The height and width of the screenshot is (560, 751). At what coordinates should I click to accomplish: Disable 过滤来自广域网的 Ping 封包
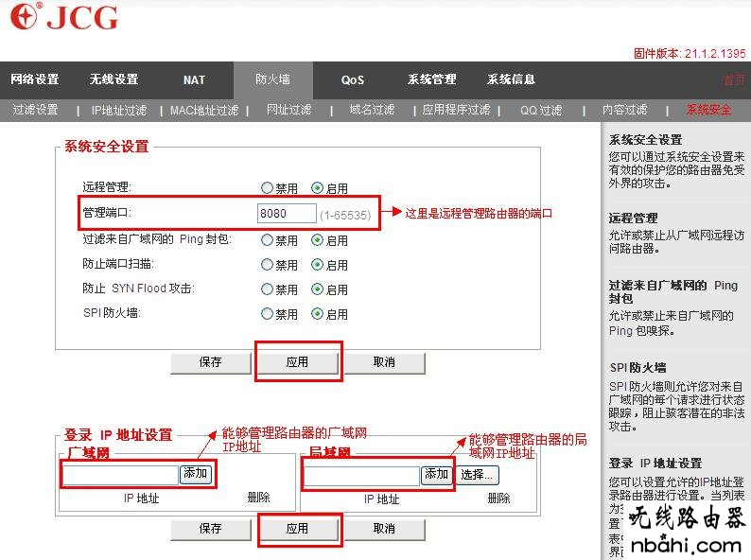coord(267,240)
